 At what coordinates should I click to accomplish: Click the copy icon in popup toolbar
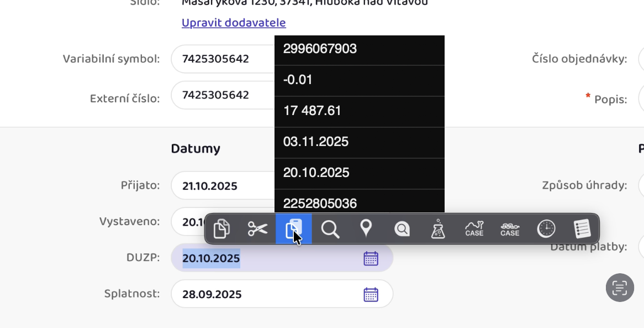(x=221, y=228)
